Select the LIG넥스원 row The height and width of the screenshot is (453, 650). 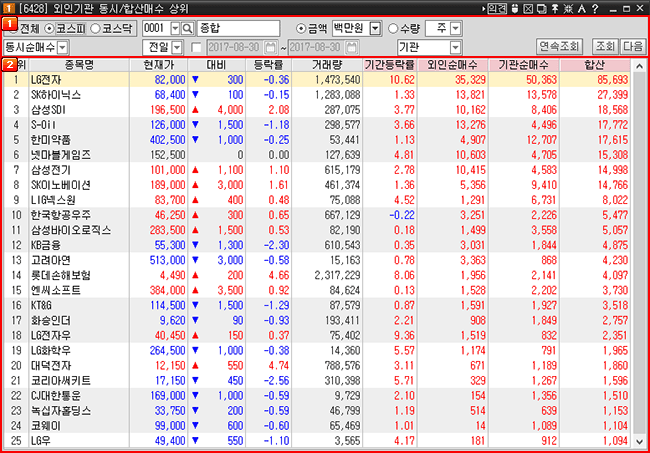point(317,200)
